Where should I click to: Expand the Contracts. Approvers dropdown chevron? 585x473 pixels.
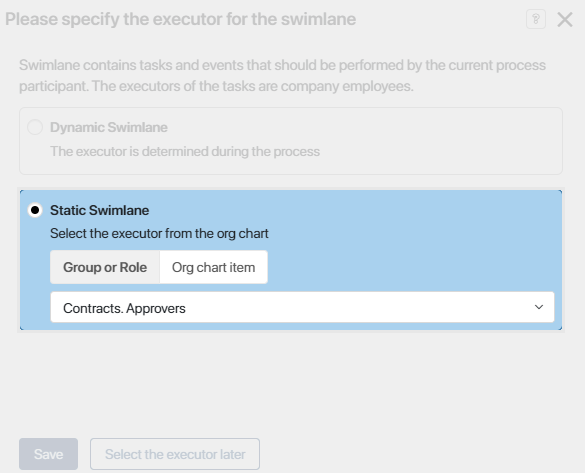pyautogui.click(x=539, y=307)
